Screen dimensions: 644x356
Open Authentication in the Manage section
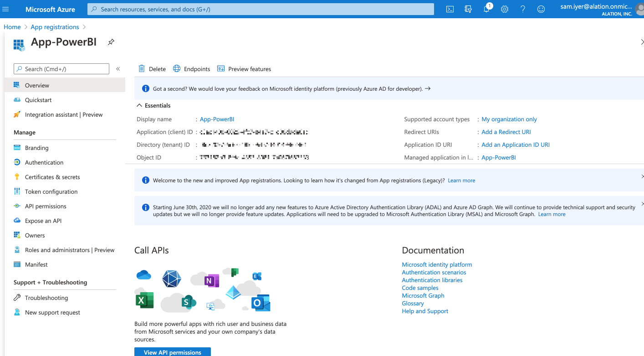[65, 162]
